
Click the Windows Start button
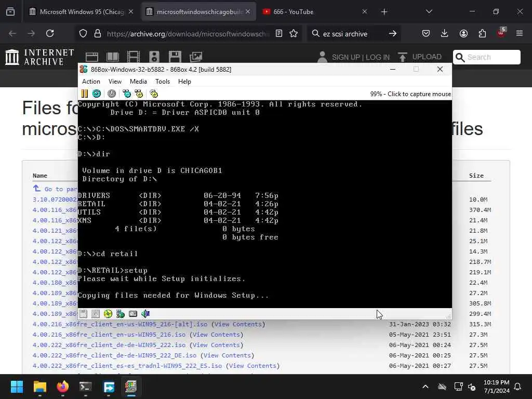(17, 387)
